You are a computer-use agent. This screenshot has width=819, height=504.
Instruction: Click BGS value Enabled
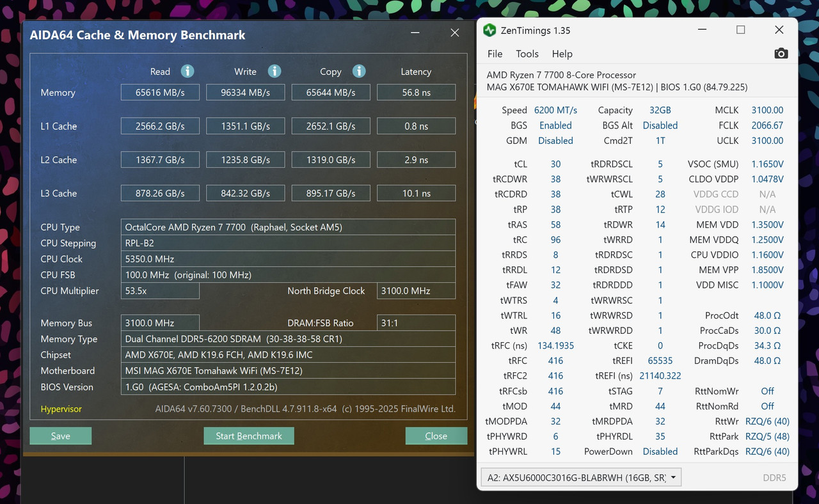(555, 125)
